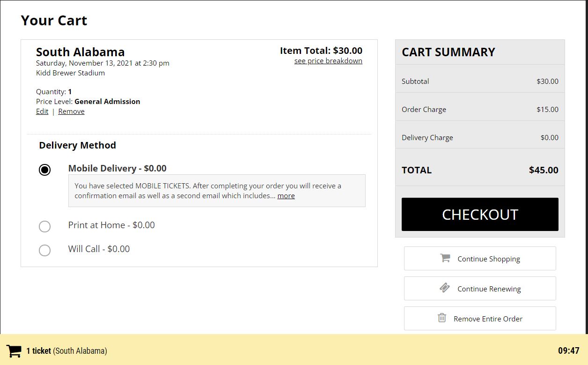Choose the Print at Home radio option
The image size is (588, 365).
[44, 226]
